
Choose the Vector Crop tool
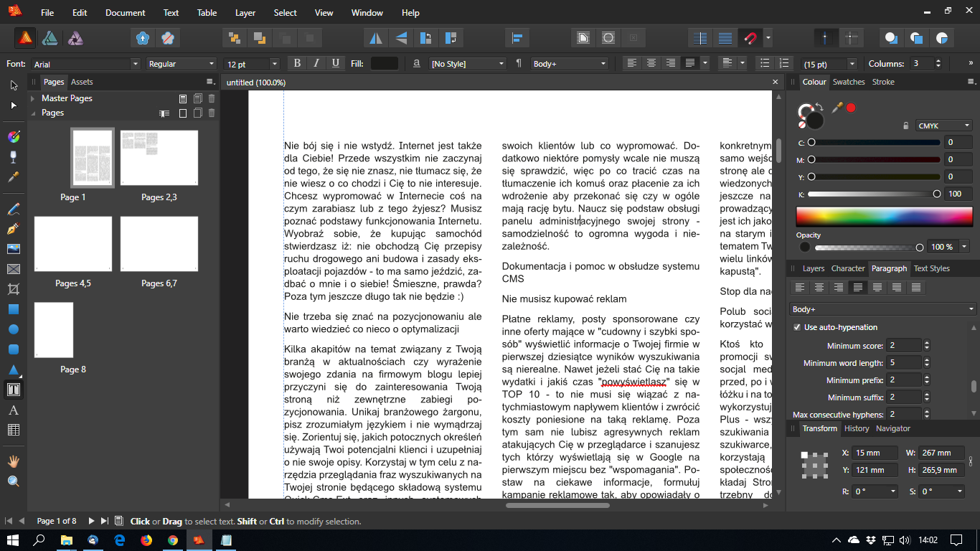coord(13,290)
